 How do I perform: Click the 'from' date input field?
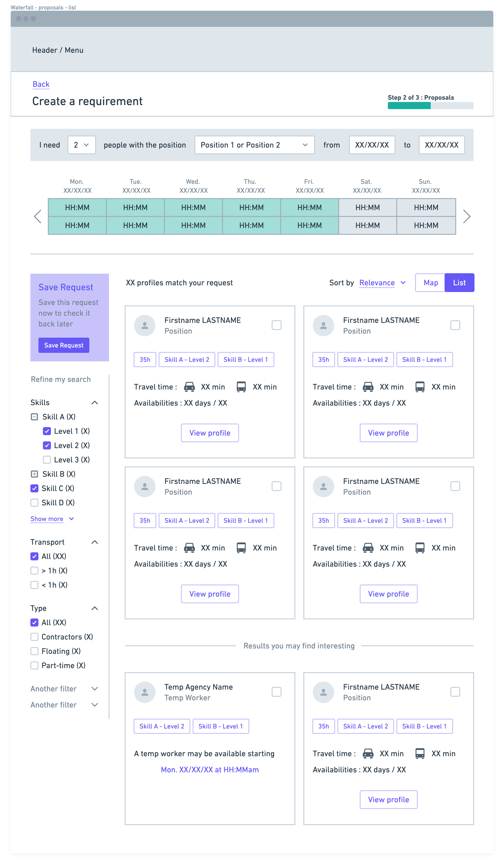pos(372,145)
